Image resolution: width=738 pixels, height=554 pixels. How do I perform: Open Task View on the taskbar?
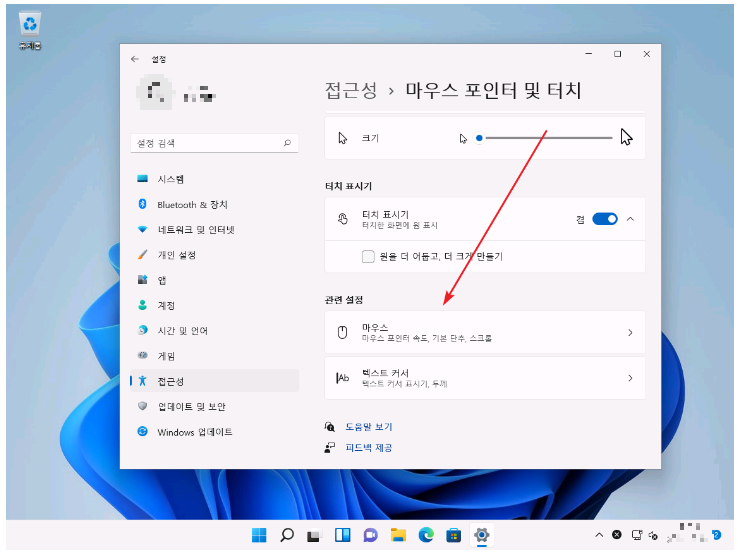pos(314,536)
